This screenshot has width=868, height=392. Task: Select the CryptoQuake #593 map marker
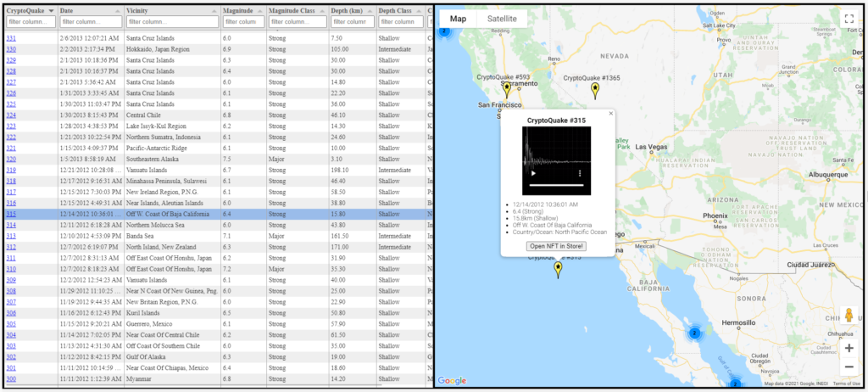507,90
